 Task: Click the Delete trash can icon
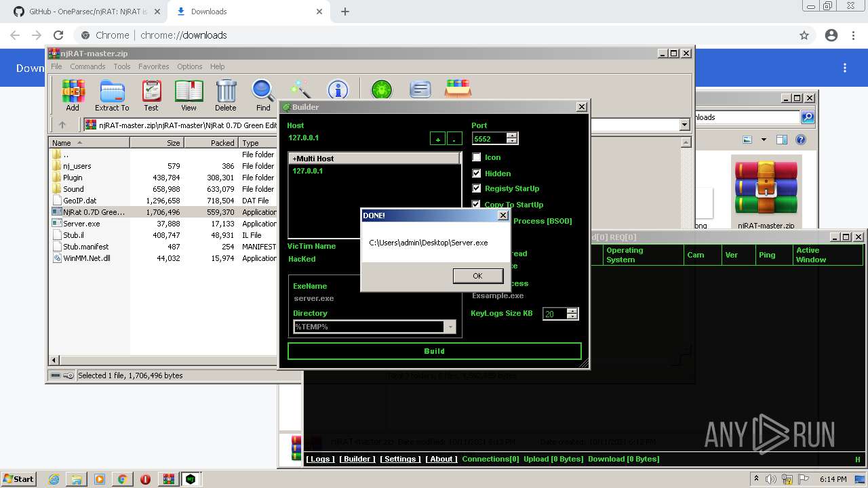(226, 95)
